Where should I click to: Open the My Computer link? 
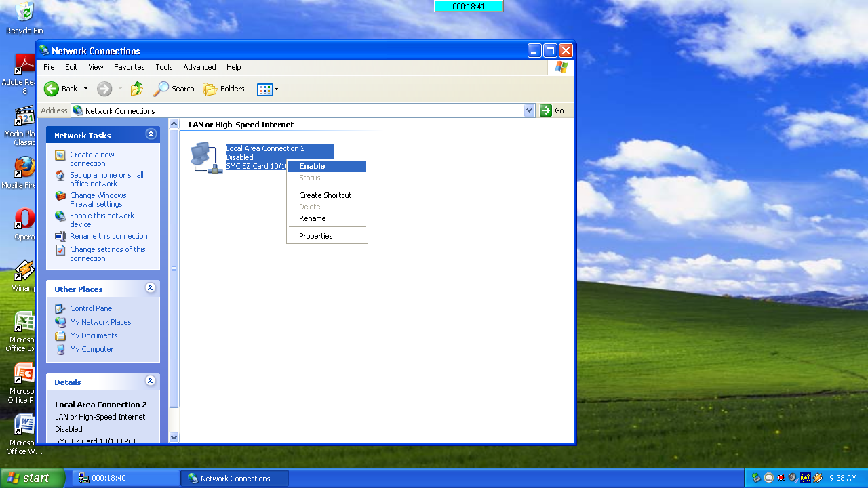(92, 349)
